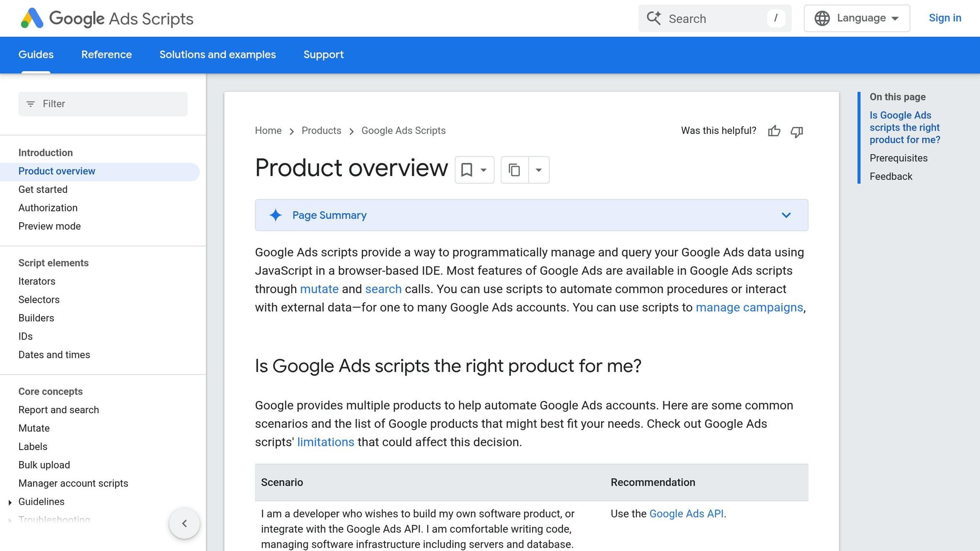Follow the limitations link
This screenshot has width=980, height=551.
coord(325,442)
